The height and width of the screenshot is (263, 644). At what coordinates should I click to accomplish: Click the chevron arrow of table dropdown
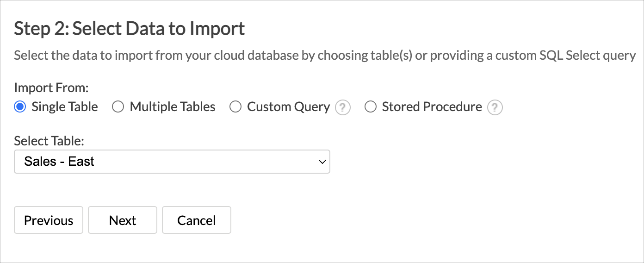click(x=322, y=162)
